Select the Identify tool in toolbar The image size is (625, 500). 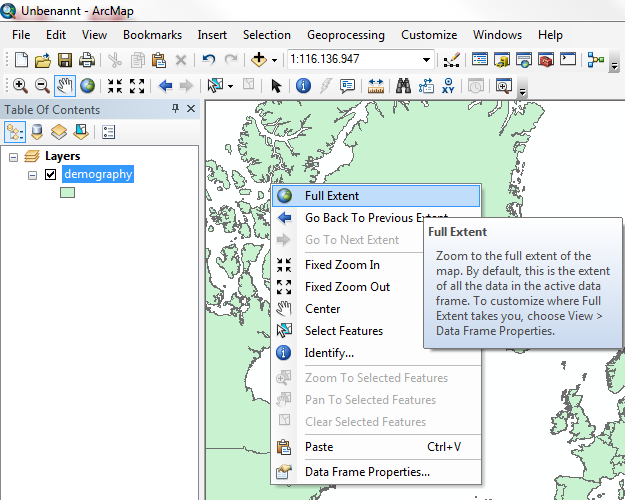click(303, 86)
